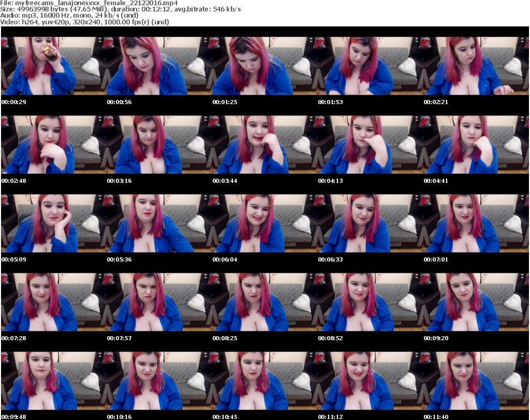Click the 00:11:12 timestamp label
530x420 pixels.
click(x=330, y=417)
